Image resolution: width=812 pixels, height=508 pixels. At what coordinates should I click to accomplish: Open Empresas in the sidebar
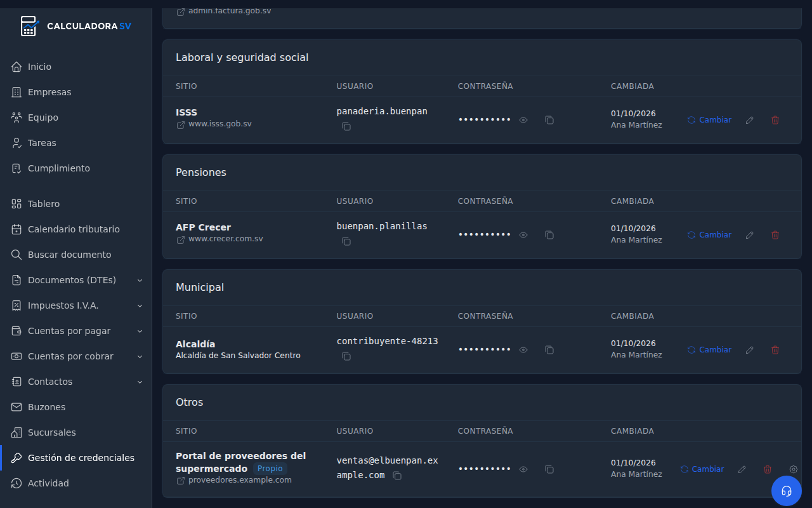click(x=76, y=92)
